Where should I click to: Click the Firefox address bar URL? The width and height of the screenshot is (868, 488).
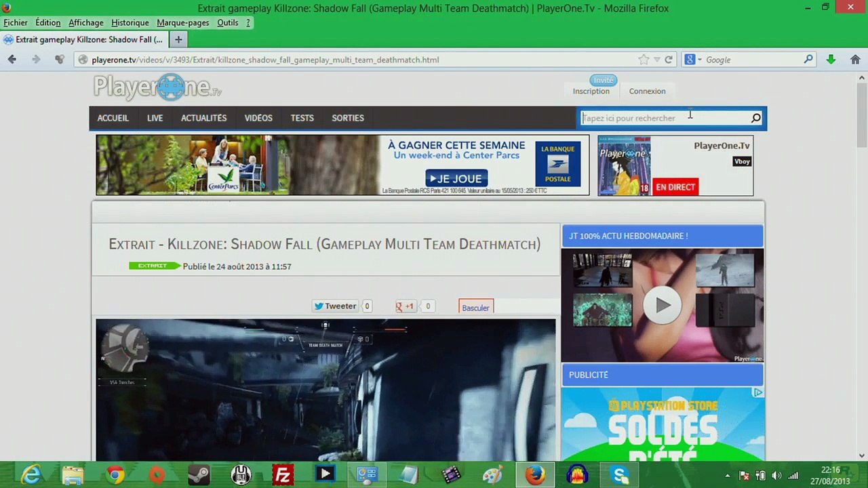[265, 60]
